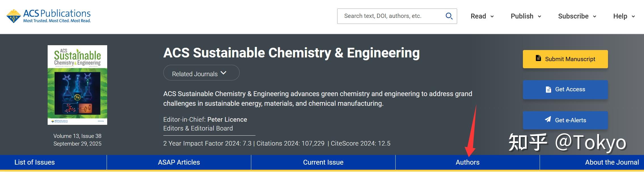Click the Get Access page icon
The image size is (644, 172).
coord(548,90)
